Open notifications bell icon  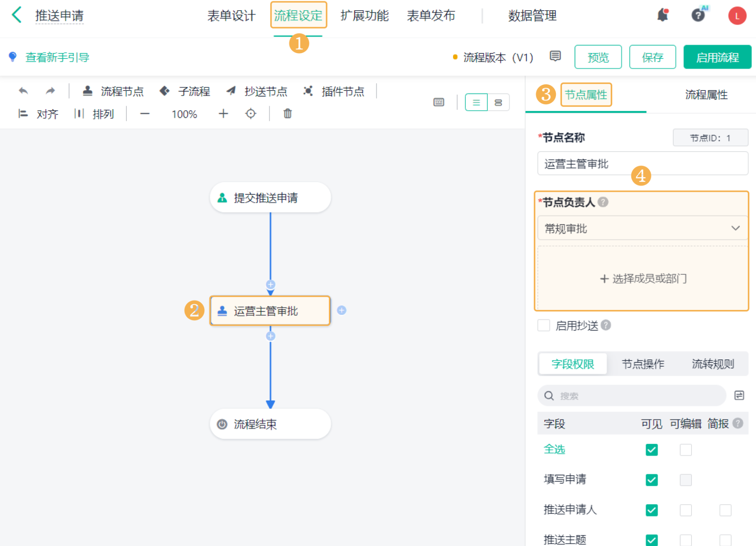click(x=663, y=15)
